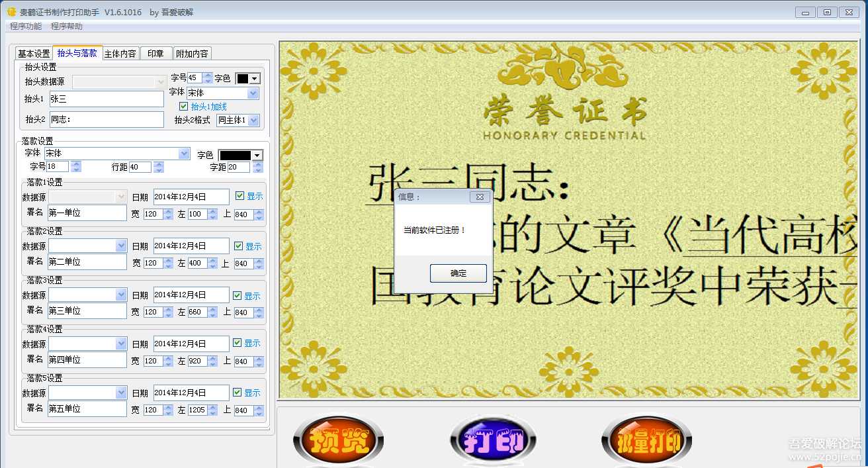Open the 抬头 字体 font dropdown

[253, 93]
